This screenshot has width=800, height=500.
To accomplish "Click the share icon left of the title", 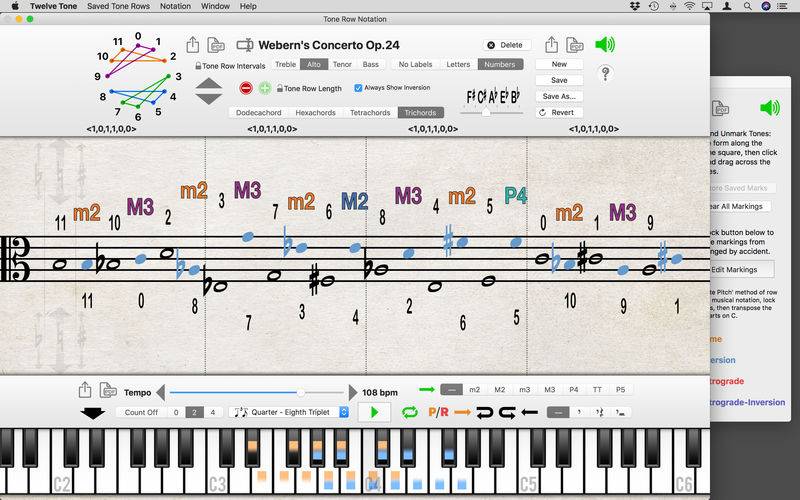I will tap(192, 44).
